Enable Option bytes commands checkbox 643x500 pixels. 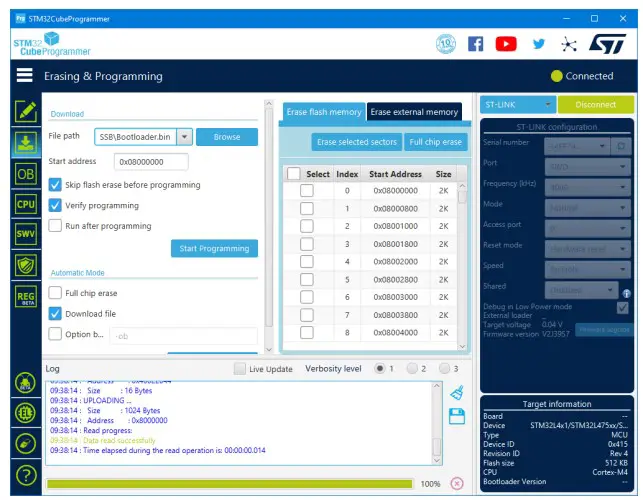coord(55,334)
